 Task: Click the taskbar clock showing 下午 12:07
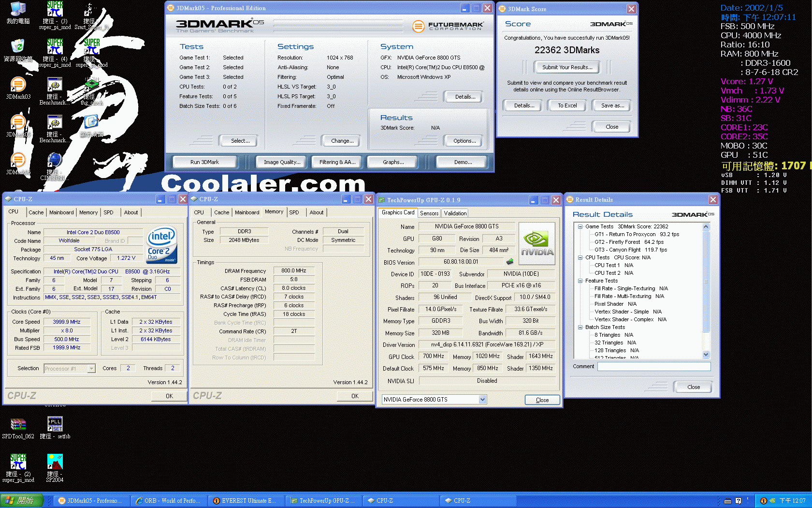(792, 501)
